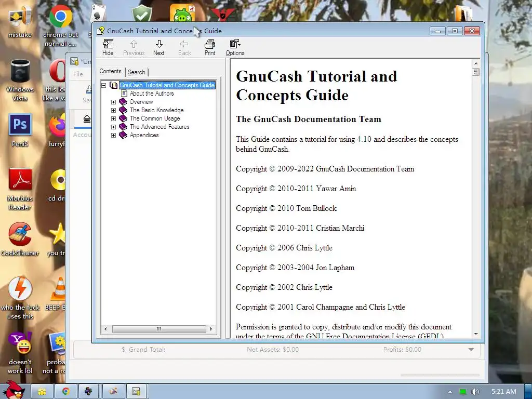The height and width of the screenshot is (399, 532).
Task: Open the summary bar dropdown arrow in GnuCash
Action: coord(471,350)
